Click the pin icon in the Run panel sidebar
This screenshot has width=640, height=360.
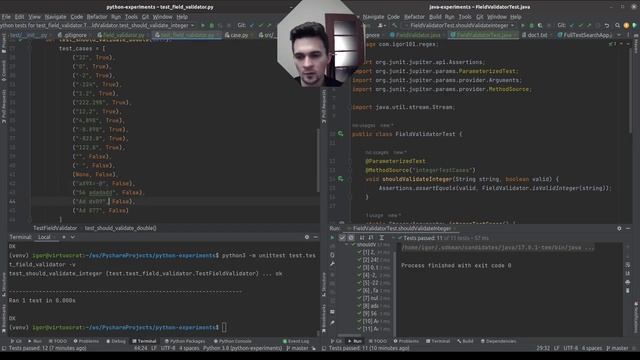point(332,322)
